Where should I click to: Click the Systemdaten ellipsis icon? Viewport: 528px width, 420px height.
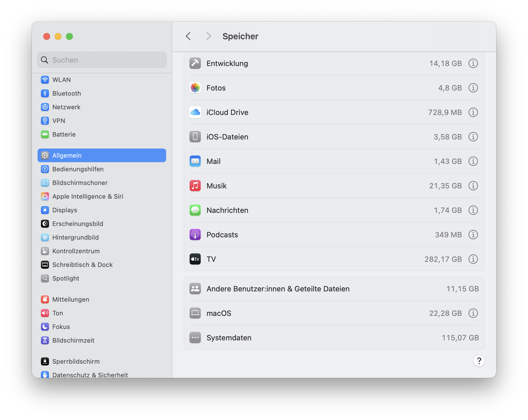[195, 337]
